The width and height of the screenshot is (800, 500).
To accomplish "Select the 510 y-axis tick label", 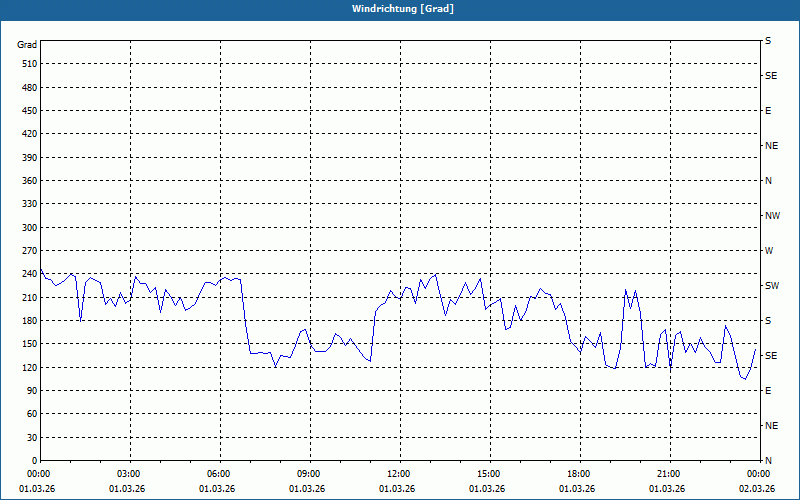I will coord(29,64).
